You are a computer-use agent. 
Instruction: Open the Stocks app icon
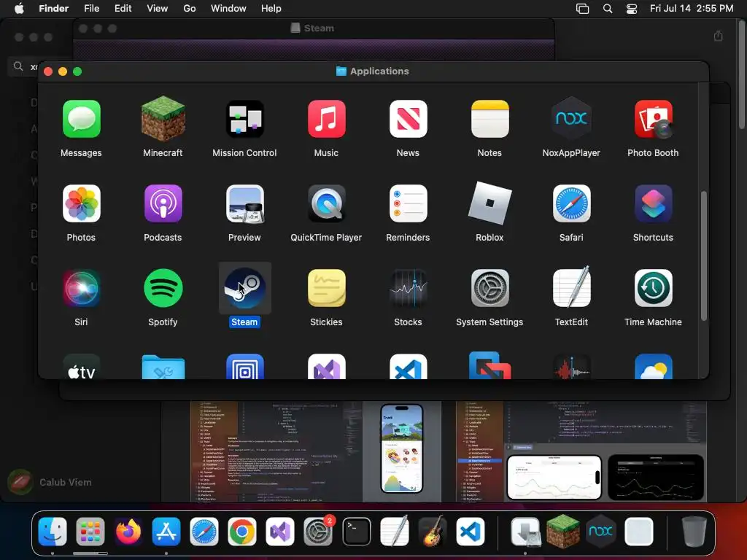point(408,288)
